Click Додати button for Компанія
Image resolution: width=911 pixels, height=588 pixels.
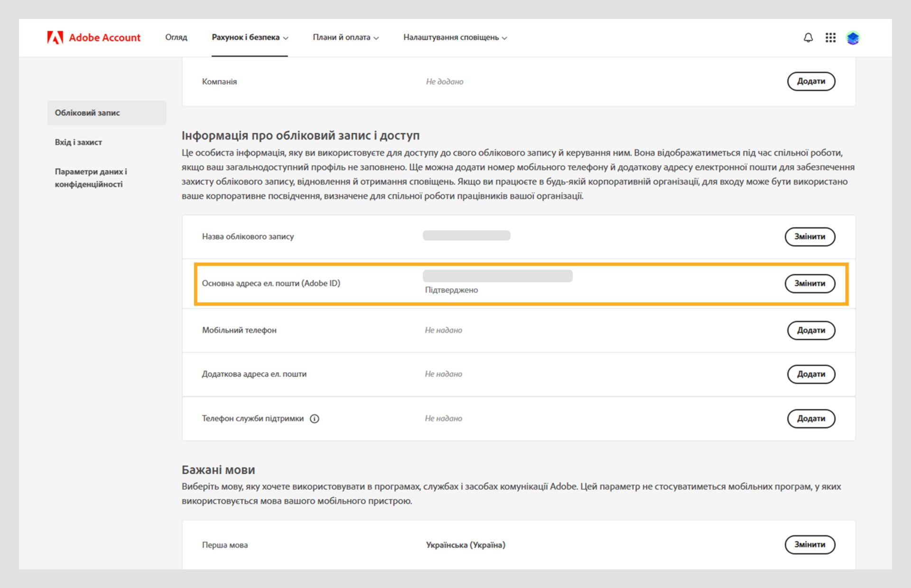pyautogui.click(x=810, y=81)
